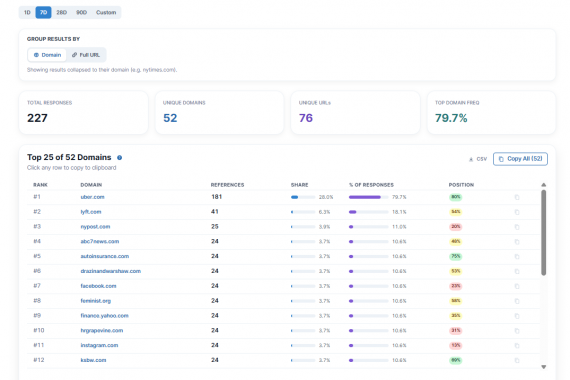Click the Top Domain Freq card showing 79.7%

[491, 113]
